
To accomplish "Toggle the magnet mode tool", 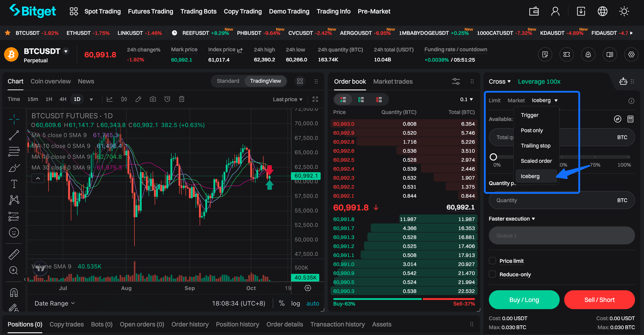I will (x=14, y=293).
